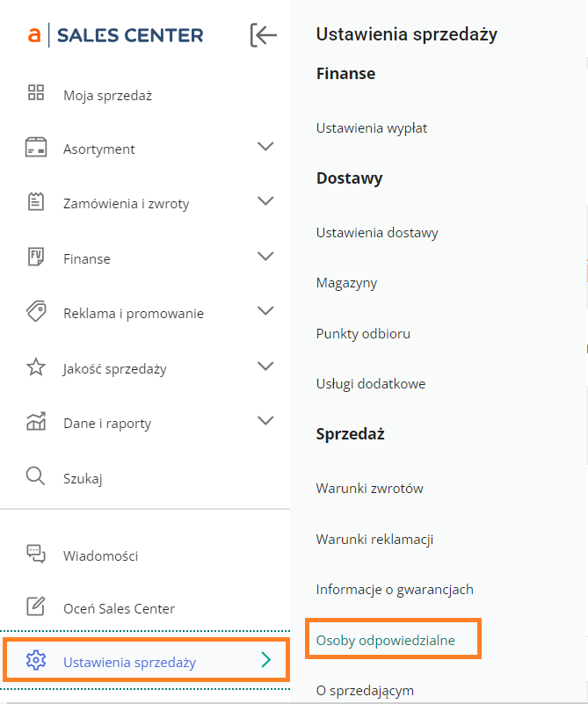The image size is (588, 704).
Task: Expand the Jakość sprzedaży chevron
Action: (265, 367)
